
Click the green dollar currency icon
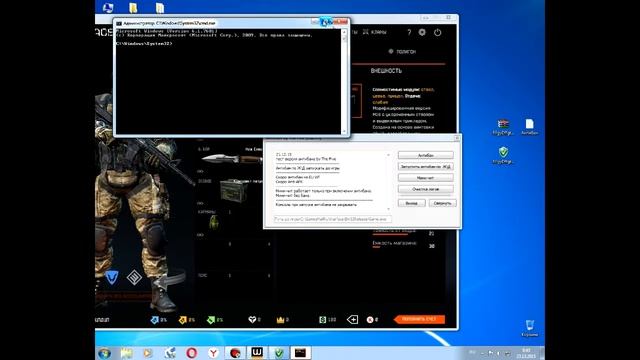coord(322,320)
